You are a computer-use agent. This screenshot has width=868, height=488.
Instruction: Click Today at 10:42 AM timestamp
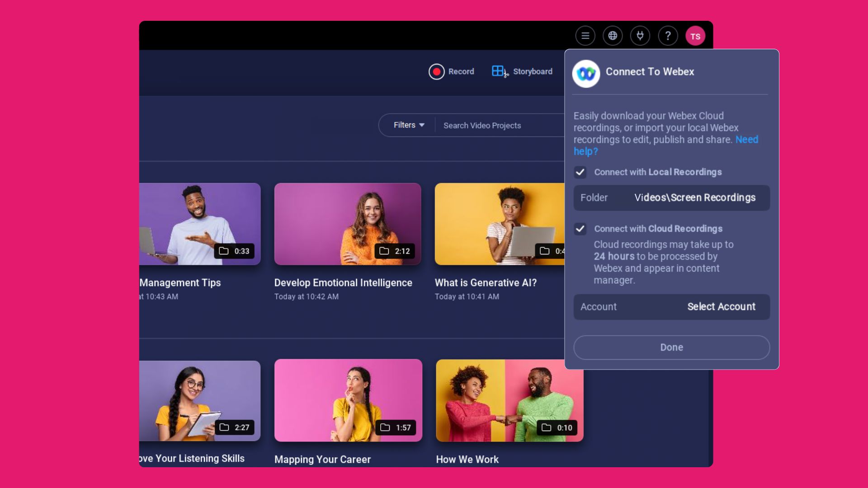coord(306,296)
